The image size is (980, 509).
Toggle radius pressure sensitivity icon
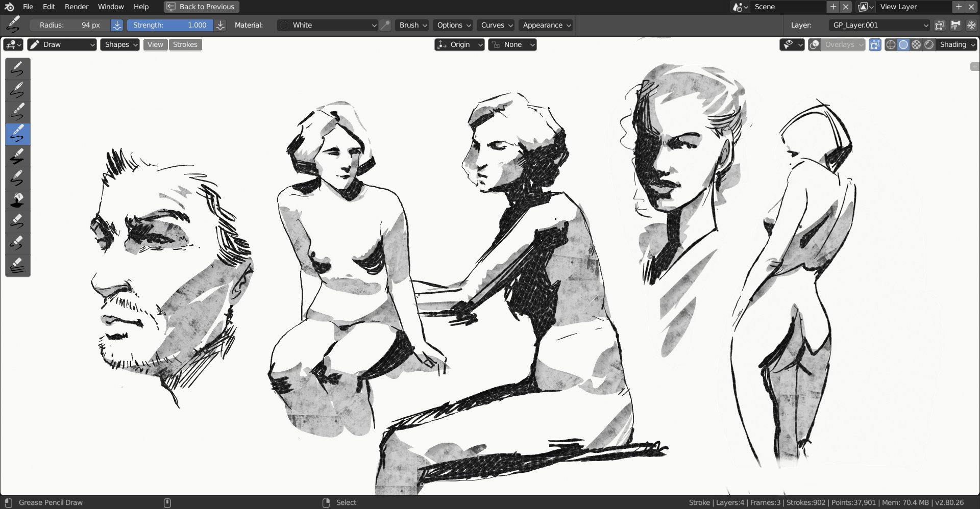[117, 25]
